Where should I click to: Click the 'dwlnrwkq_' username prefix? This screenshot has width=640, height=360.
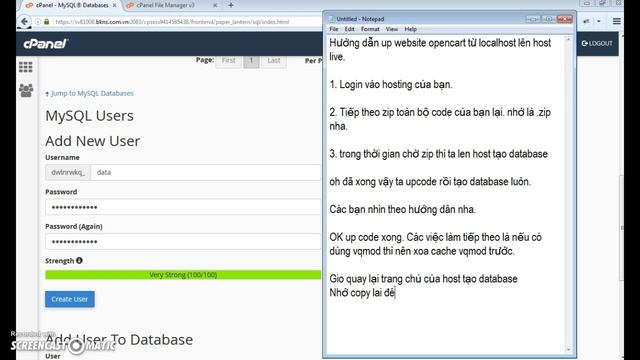click(x=68, y=172)
